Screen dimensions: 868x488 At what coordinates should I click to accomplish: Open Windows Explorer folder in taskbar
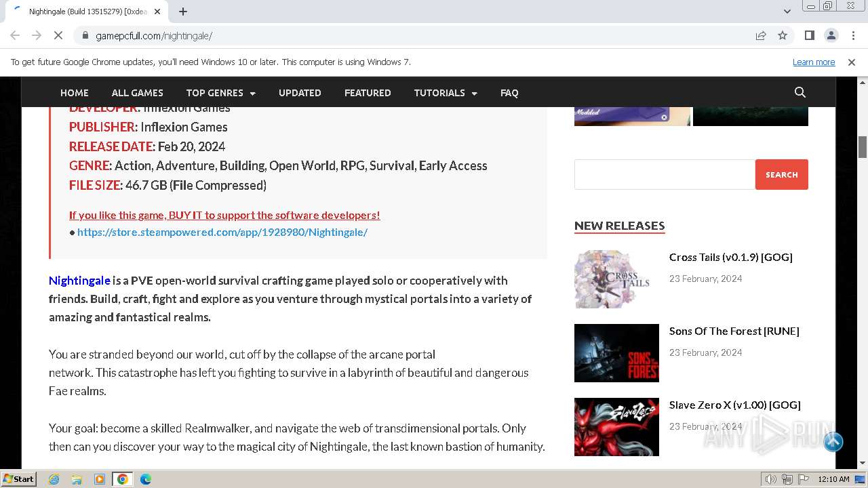[77, 479]
